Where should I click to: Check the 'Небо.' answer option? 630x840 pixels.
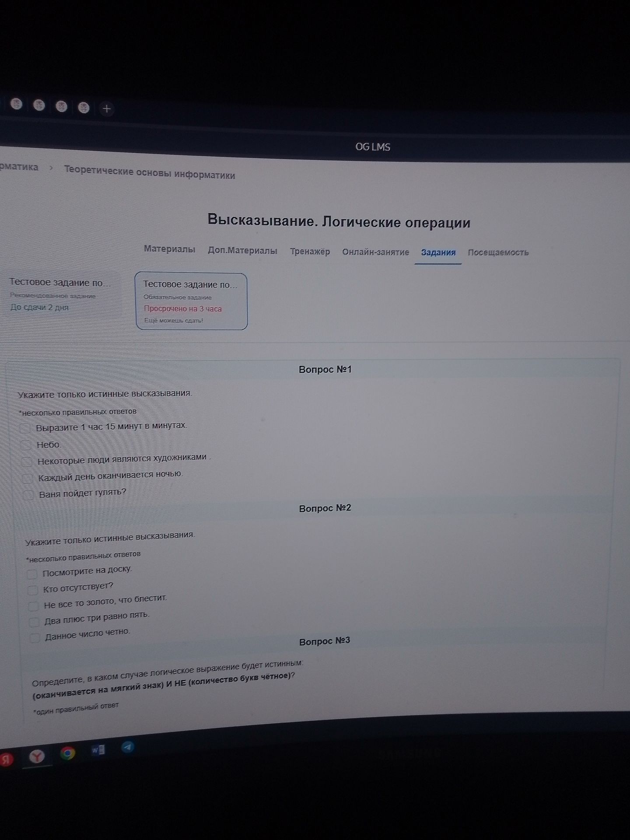coord(26,445)
